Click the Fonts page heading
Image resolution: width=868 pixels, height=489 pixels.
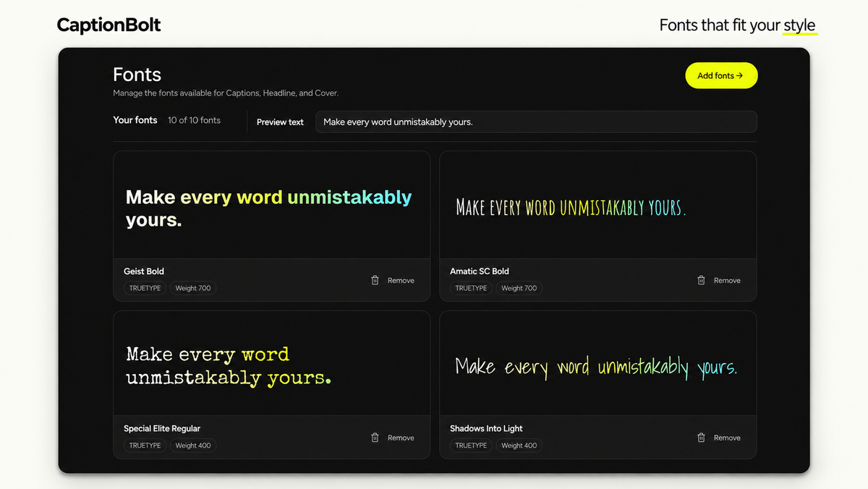(x=137, y=75)
